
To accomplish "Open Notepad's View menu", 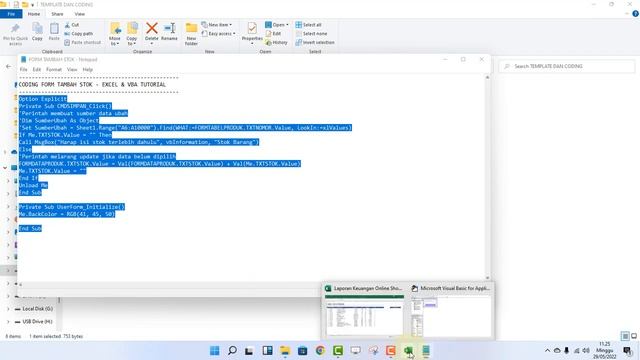I will coord(72,70).
